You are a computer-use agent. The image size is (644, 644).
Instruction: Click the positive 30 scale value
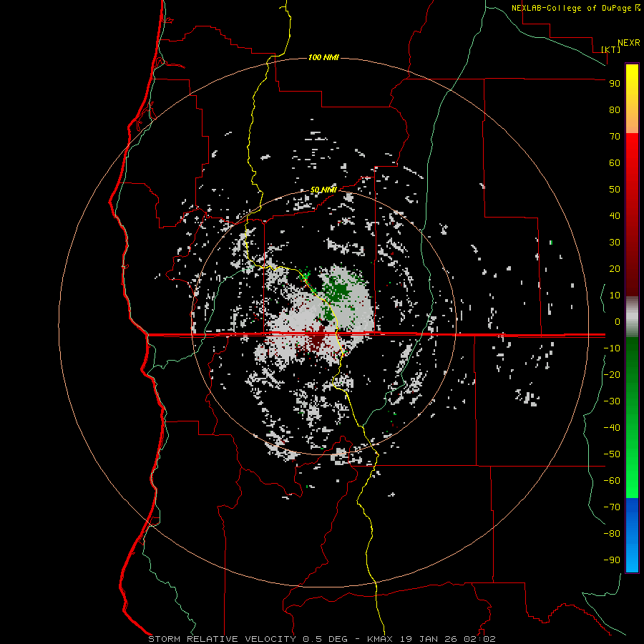tap(615, 243)
